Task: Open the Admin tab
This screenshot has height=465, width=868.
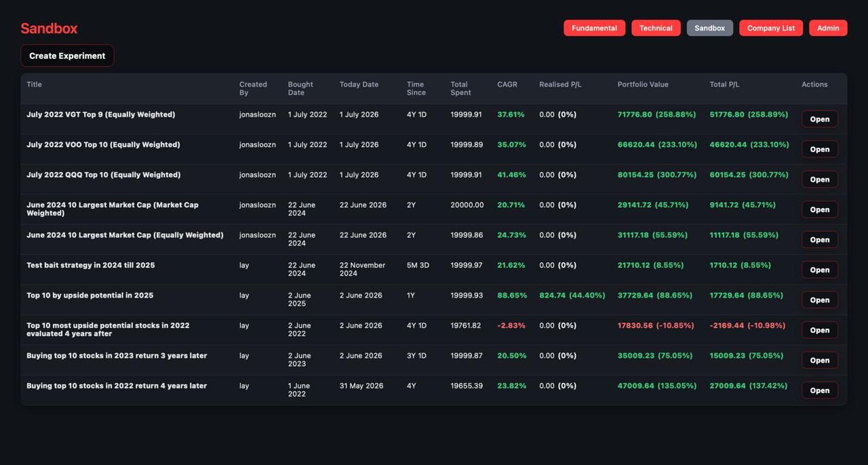Action: [828, 28]
